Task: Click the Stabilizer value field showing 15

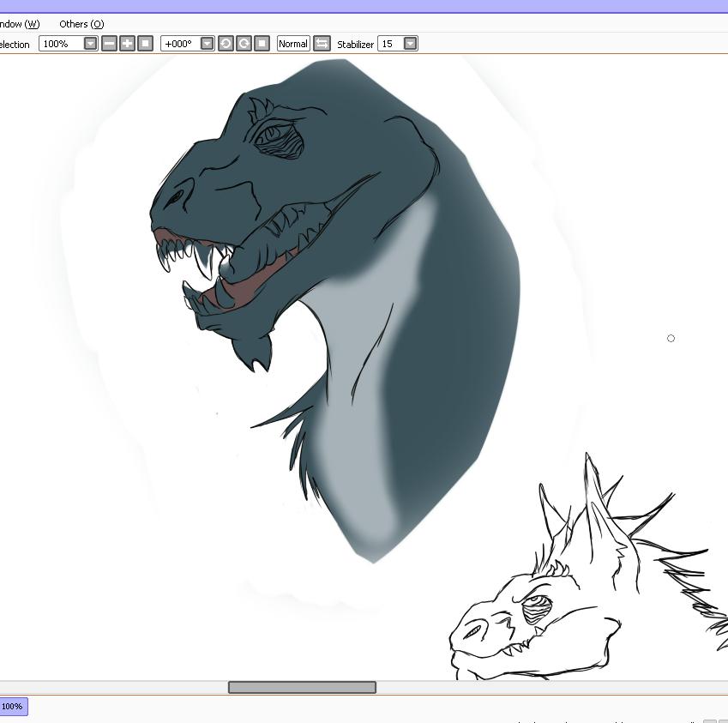Action: [x=390, y=44]
